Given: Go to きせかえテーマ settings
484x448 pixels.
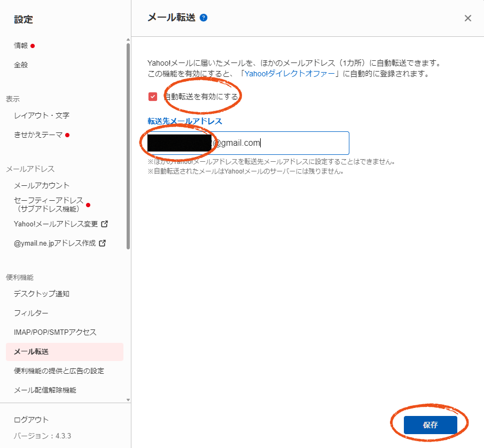Looking at the screenshot, I should pos(38,135).
